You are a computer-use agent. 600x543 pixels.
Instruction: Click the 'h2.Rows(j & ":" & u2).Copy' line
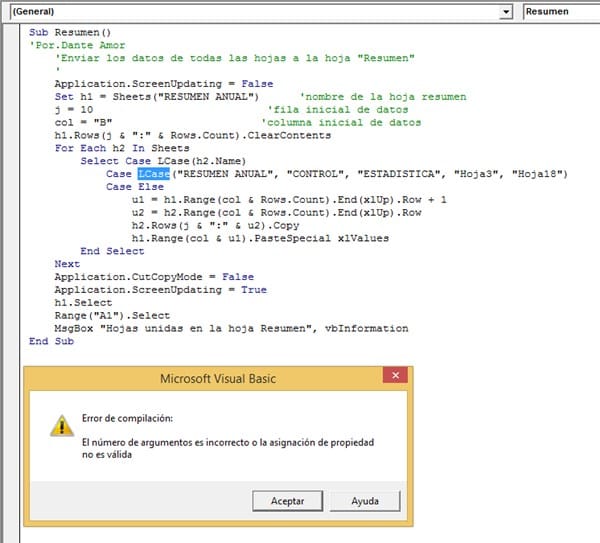pos(215,226)
